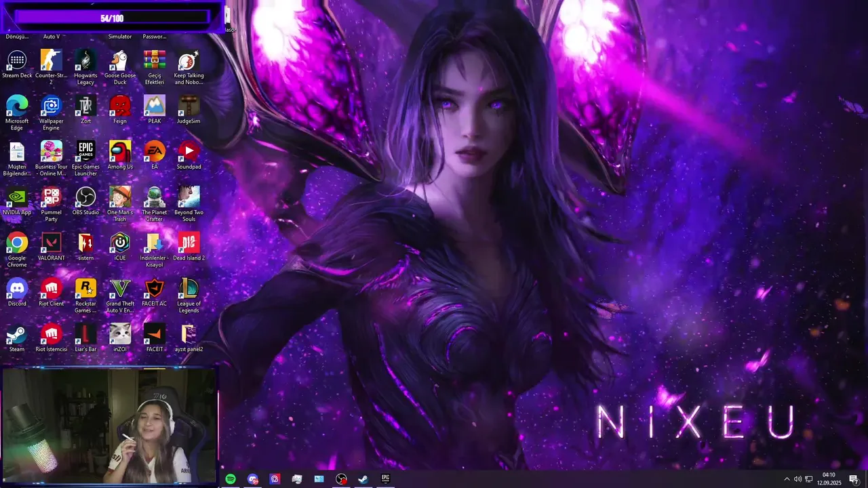Open the notification center icon
This screenshot has height=488, width=868.
pos(854,479)
